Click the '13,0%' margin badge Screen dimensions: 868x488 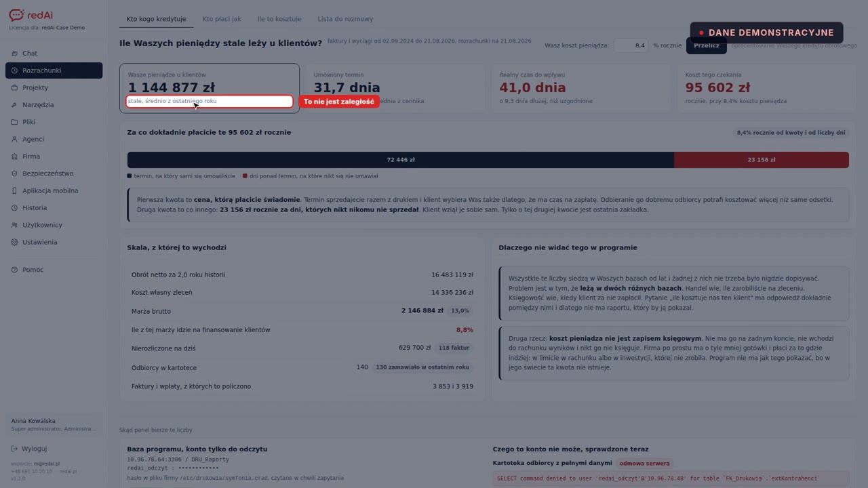(460, 311)
